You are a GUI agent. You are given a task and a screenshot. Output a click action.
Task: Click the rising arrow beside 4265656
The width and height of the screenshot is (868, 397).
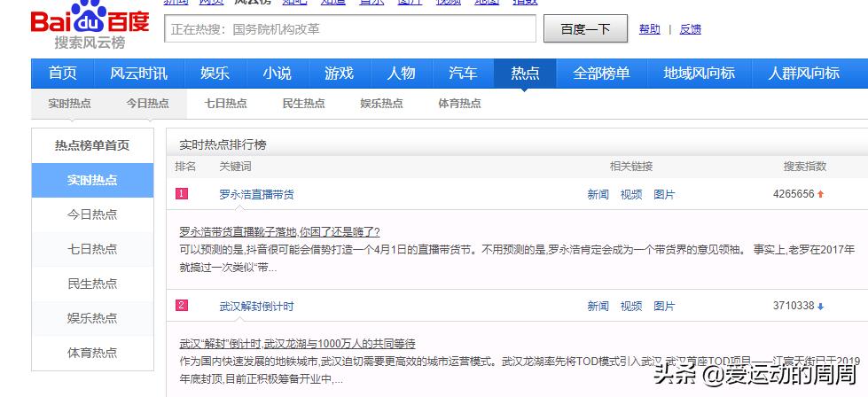pyautogui.click(x=820, y=194)
